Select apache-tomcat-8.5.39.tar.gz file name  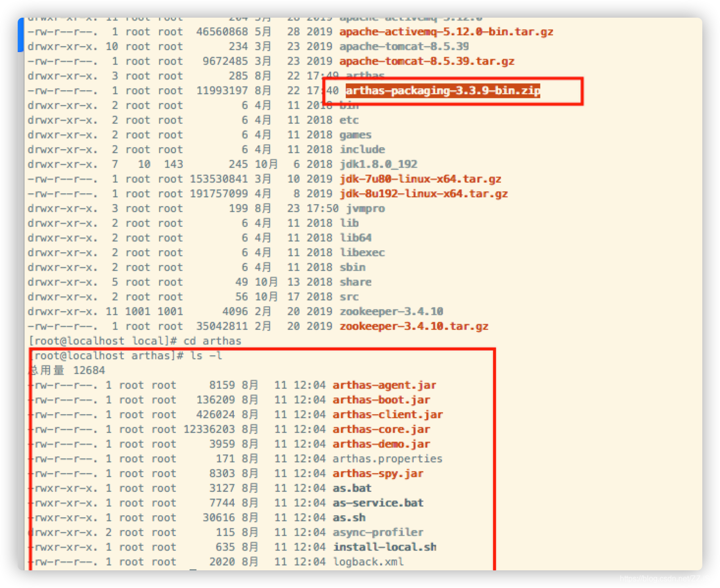tap(427, 61)
